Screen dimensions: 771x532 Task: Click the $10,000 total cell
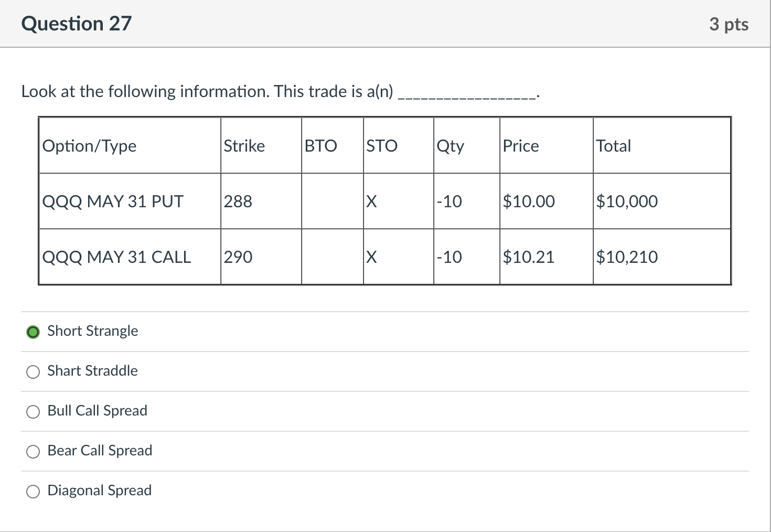click(627, 201)
